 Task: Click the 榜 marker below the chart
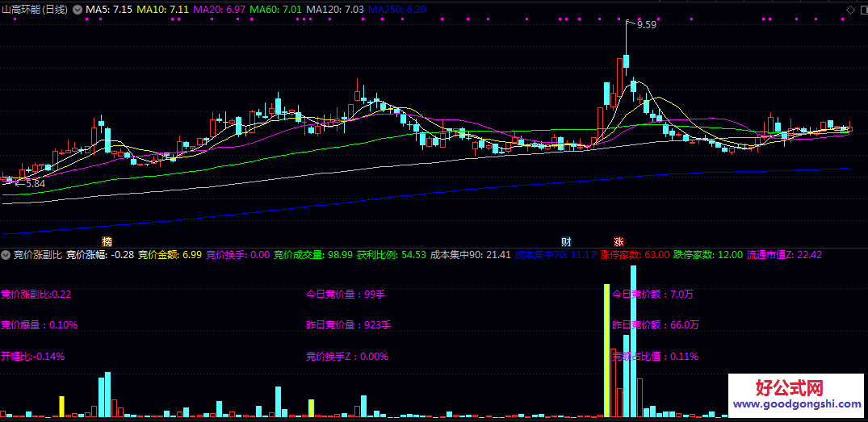(107, 242)
